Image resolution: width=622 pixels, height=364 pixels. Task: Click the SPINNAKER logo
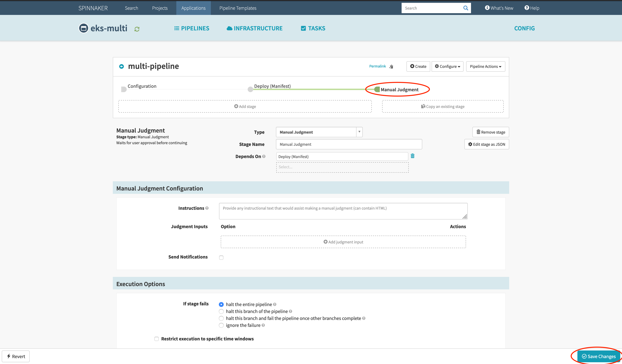click(x=93, y=8)
